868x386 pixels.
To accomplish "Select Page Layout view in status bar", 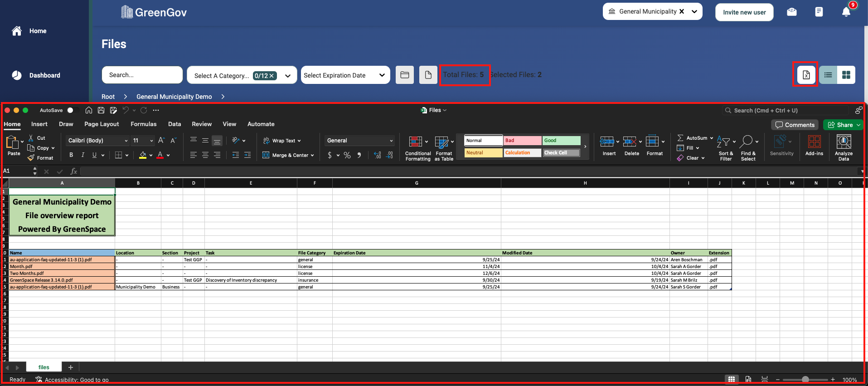I will coord(748,379).
